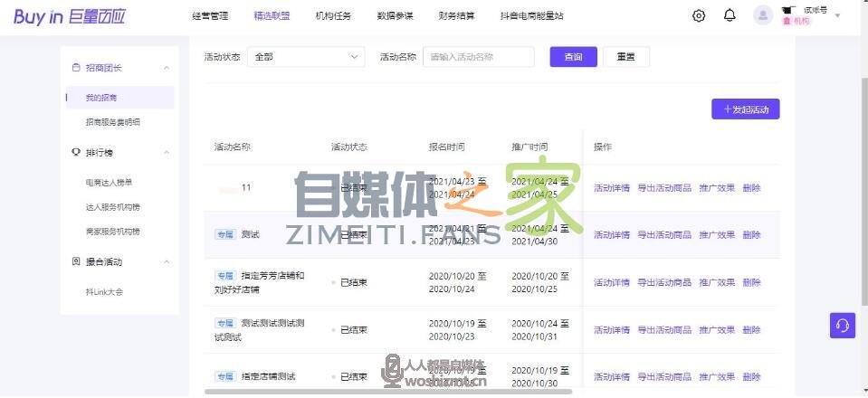Click the 发起活动 button

[x=746, y=109]
